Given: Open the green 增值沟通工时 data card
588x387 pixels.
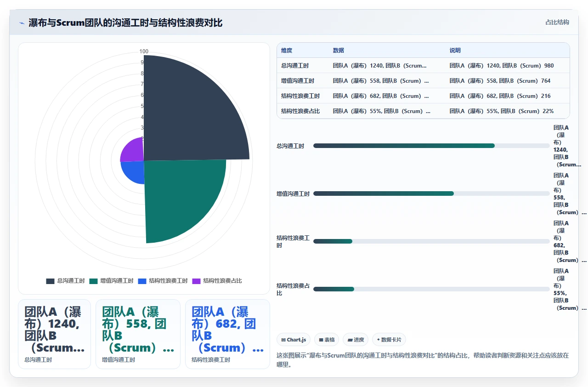Looking at the screenshot, I should click(x=138, y=334).
